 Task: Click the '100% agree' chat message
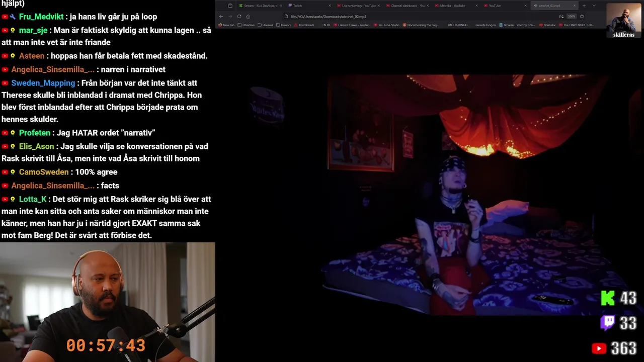(96, 172)
